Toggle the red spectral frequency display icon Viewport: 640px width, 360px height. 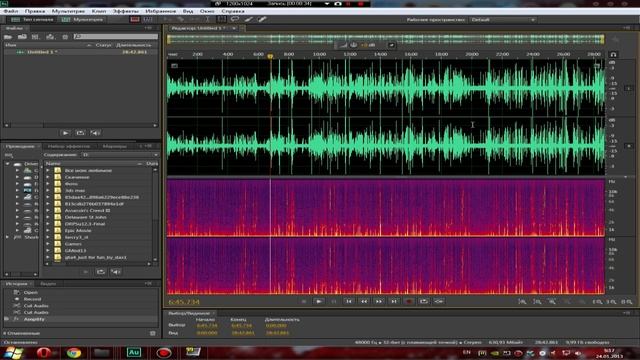135,19
